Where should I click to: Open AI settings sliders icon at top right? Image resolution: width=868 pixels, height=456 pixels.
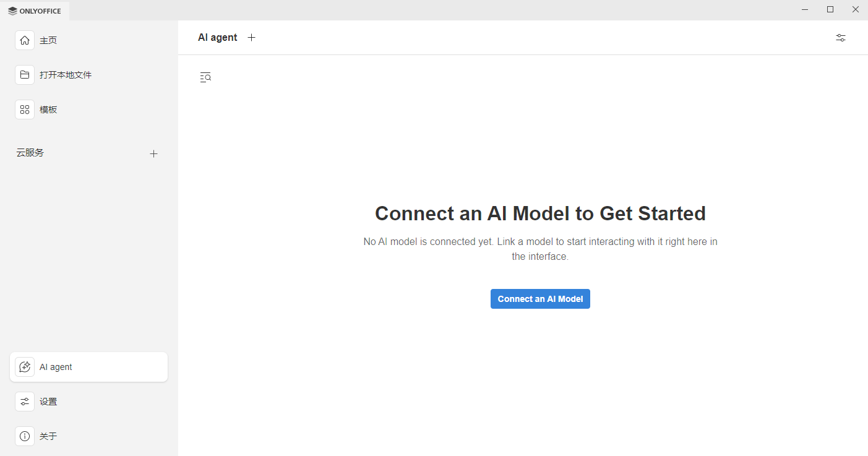(x=840, y=38)
